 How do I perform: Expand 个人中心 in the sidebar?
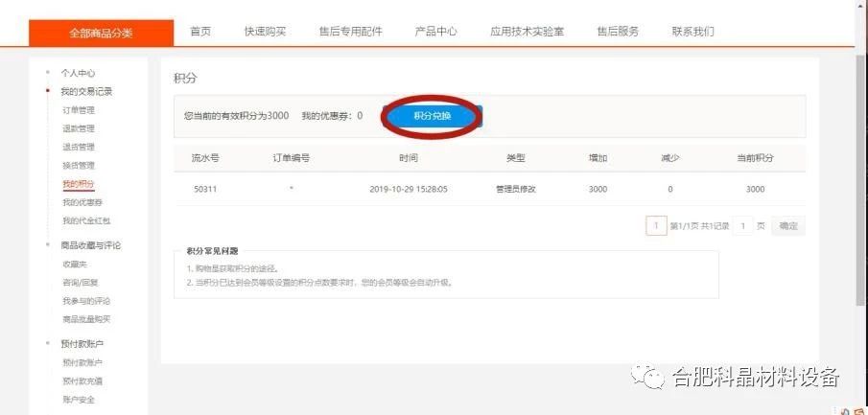(78, 73)
